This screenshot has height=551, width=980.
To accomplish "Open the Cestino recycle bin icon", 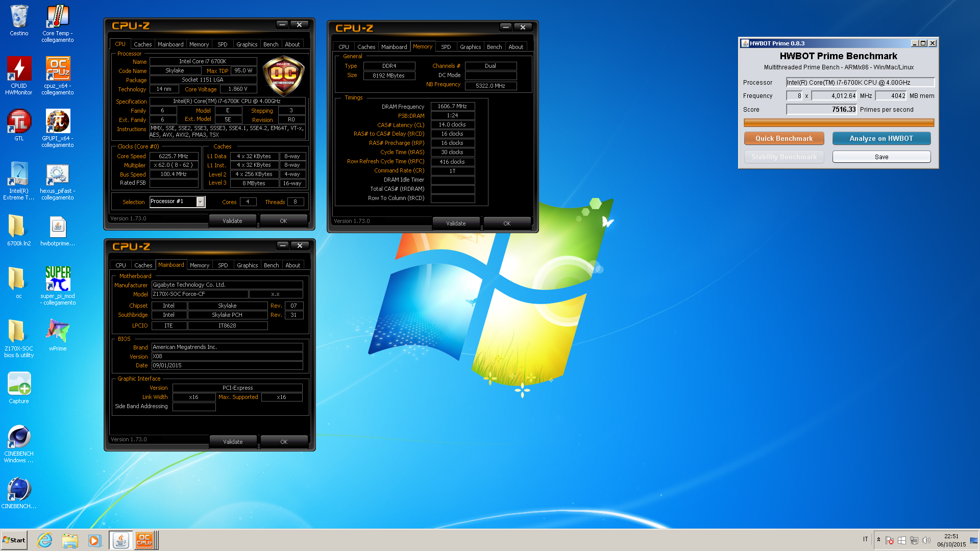I will pos(19,20).
